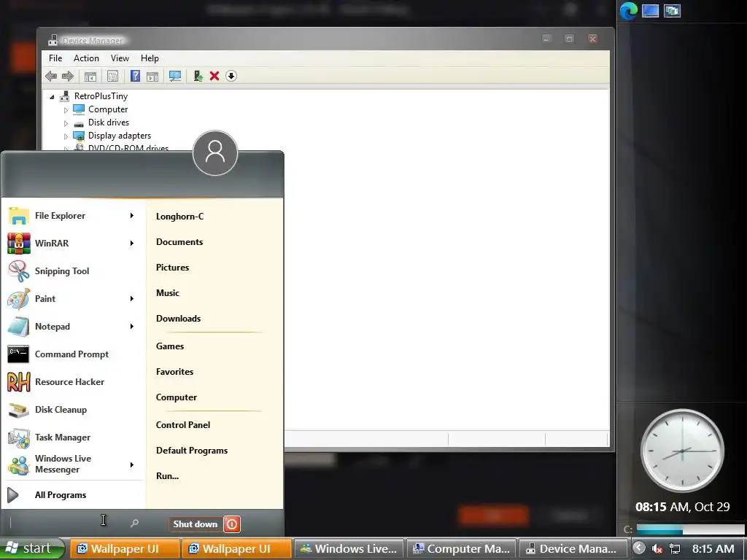Viewport: 747px width, 560px height.
Task: Toggle the action pane toolbar icon
Action: (152, 76)
